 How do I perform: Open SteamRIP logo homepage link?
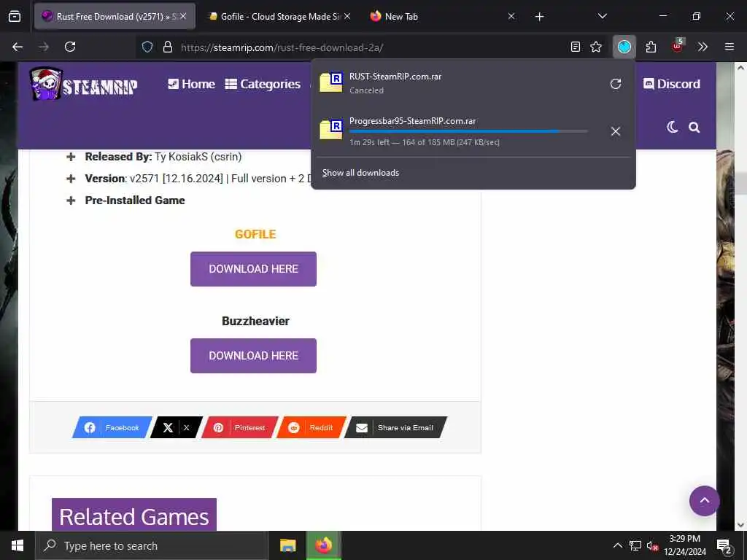coord(84,84)
